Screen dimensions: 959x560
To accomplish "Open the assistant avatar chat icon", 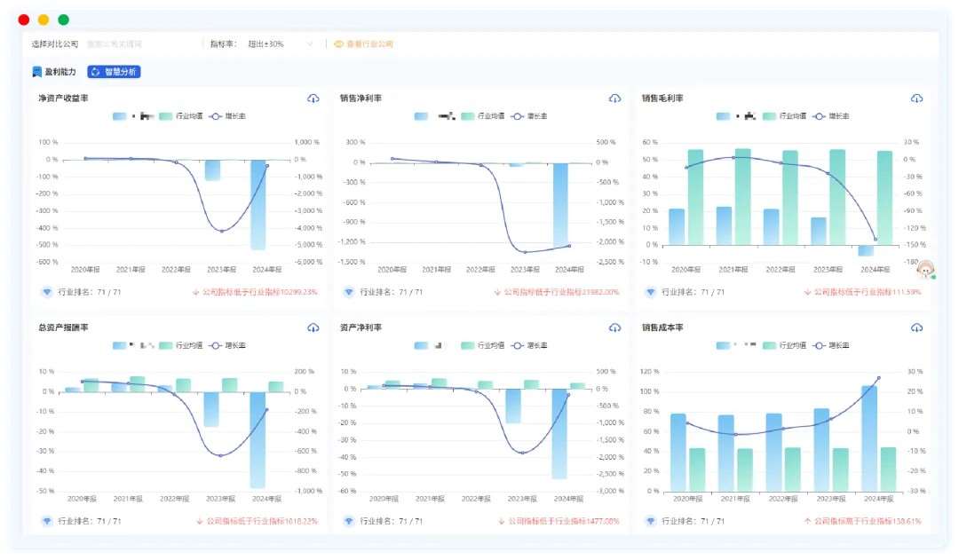I will pyautogui.click(x=925, y=268).
